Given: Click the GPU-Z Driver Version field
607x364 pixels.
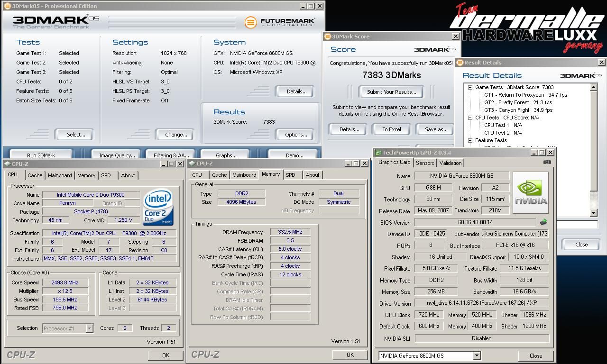Looking at the screenshot, I should pos(481,303).
